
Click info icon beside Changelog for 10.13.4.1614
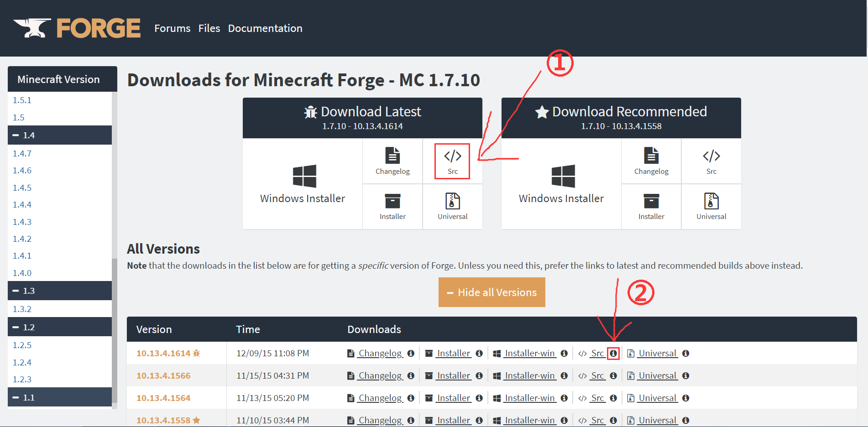point(411,353)
